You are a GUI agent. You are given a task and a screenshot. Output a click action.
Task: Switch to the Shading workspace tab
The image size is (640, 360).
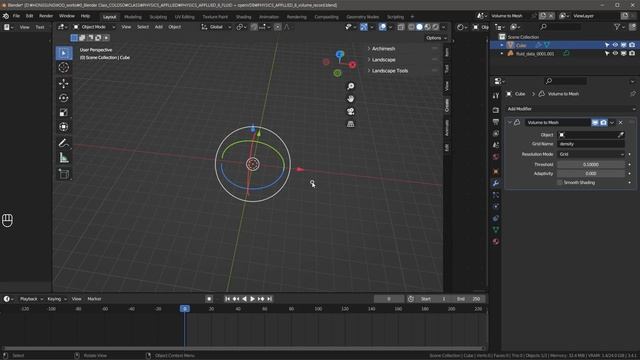(x=243, y=17)
